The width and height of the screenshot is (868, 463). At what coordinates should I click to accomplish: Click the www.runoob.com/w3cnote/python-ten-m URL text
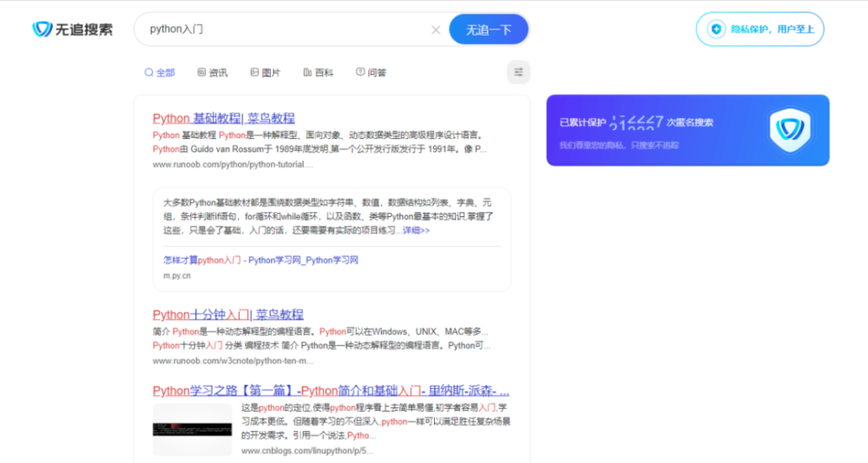tap(233, 361)
